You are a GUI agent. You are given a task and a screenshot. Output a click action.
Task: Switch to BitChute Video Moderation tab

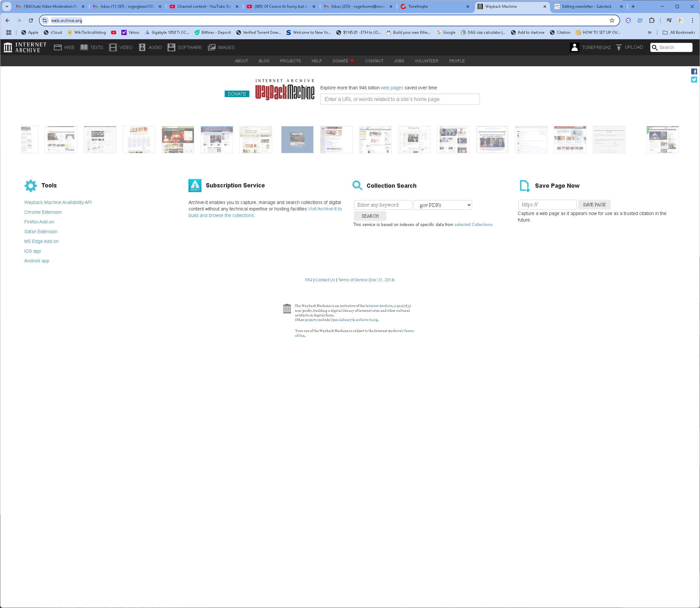coord(50,6)
